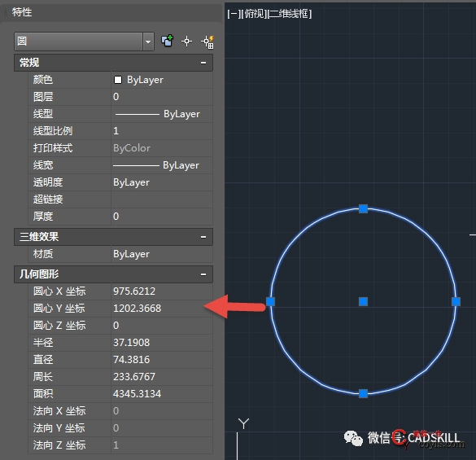Screen dimensions: 476x460
Task: Open the object type dropdown showing 圆
Action: (x=84, y=41)
